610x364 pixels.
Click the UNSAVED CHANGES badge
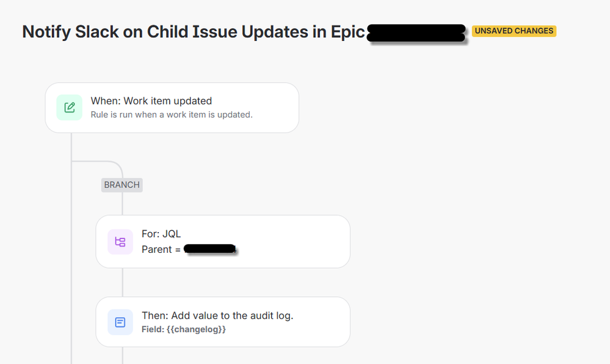coord(514,31)
